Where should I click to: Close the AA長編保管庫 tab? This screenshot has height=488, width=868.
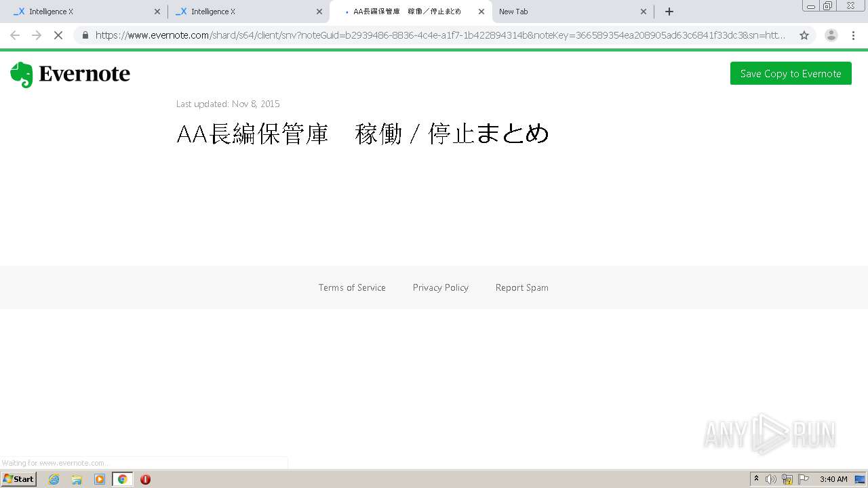coord(481,12)
